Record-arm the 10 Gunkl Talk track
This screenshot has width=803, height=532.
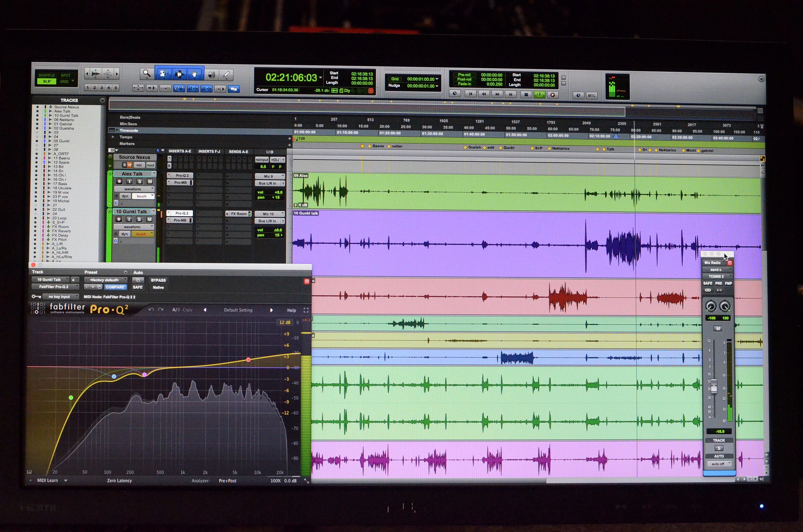point(119,219)
